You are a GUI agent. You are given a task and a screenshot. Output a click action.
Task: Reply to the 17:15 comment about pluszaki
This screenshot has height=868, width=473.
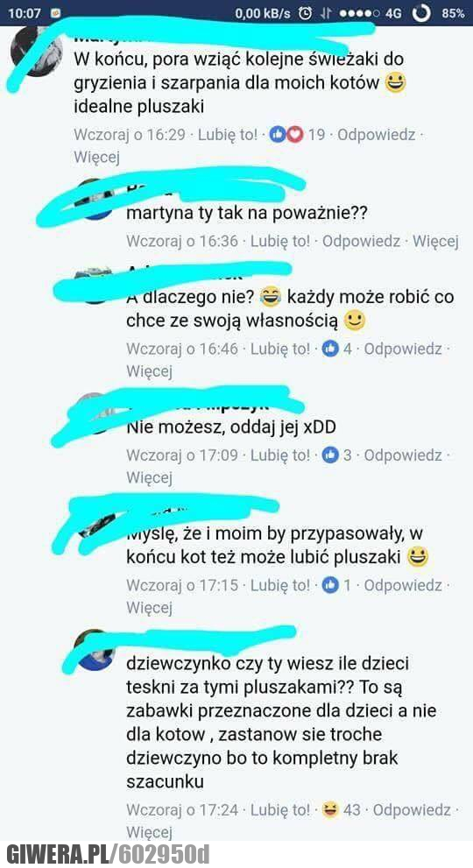coord(403,585)
